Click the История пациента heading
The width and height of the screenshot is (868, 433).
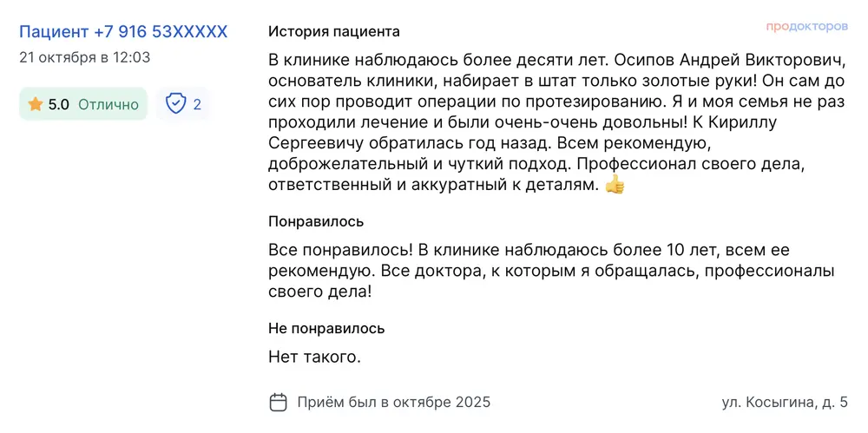[x=334, y=32]
